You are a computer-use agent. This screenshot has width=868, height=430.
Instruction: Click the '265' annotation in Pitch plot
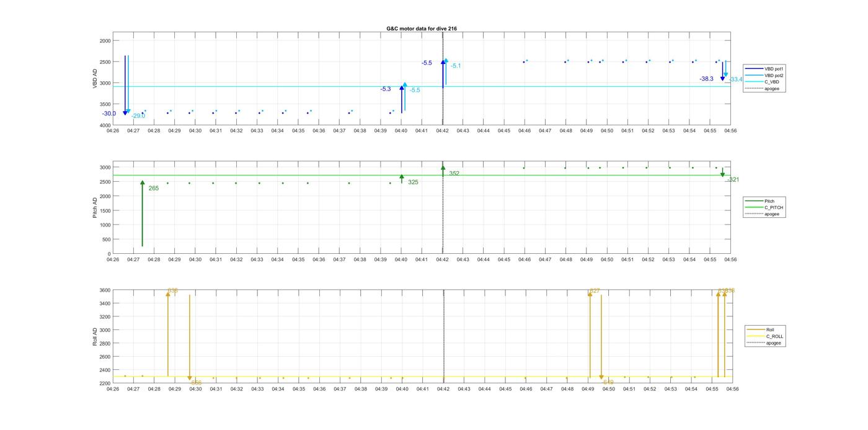pyautogui.click(x=154, y=188)
